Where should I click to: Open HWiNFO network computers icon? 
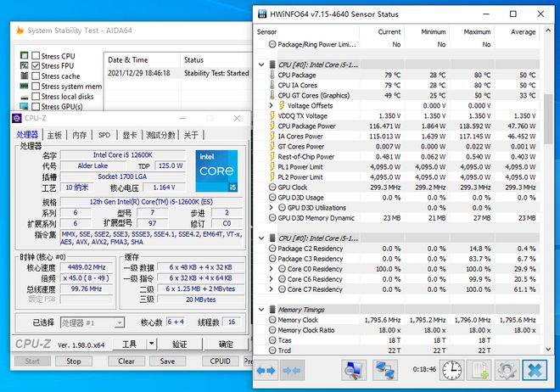point(385,370)
